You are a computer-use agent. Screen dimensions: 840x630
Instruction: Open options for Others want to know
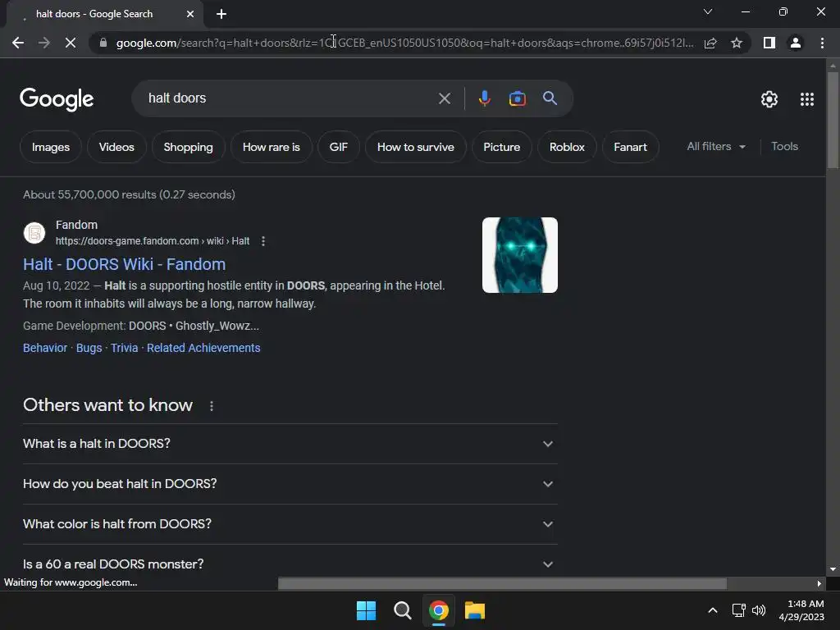(212, 406)
